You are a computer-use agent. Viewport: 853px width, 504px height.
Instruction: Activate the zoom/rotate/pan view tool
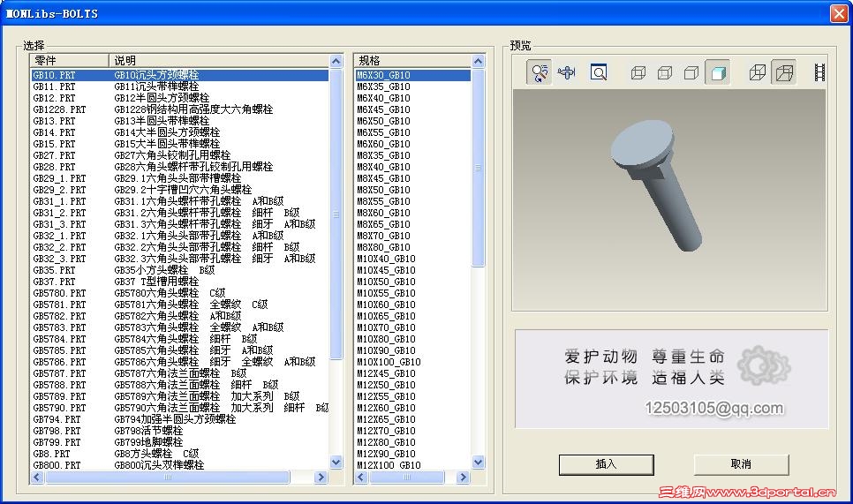pos(540,72)
